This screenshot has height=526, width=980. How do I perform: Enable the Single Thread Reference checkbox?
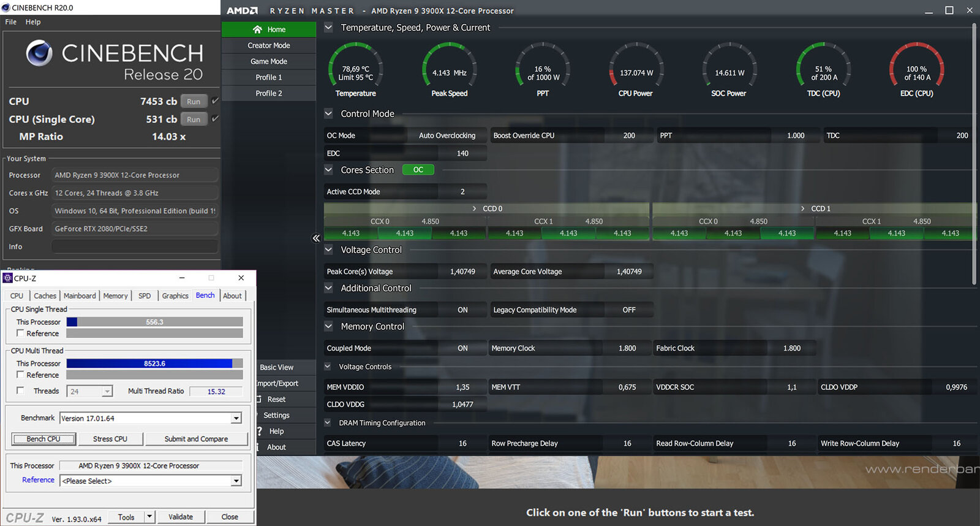(20, 333)
